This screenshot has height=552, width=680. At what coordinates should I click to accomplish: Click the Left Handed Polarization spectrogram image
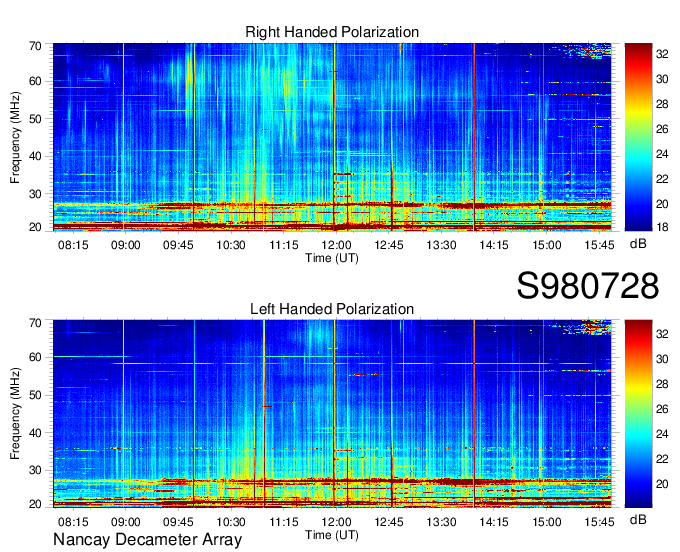[332, 413]
